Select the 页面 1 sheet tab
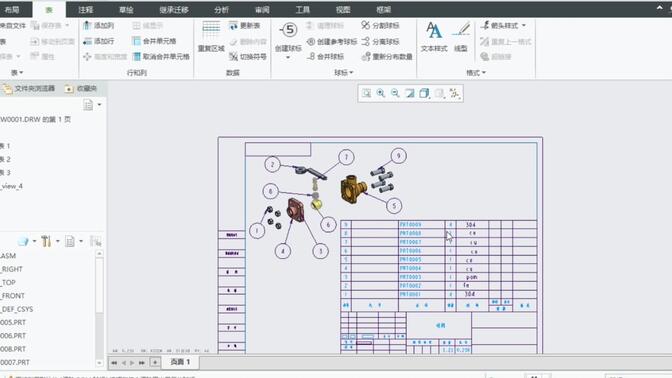Screen dimensions: 672x378 (x=180, y=362)
